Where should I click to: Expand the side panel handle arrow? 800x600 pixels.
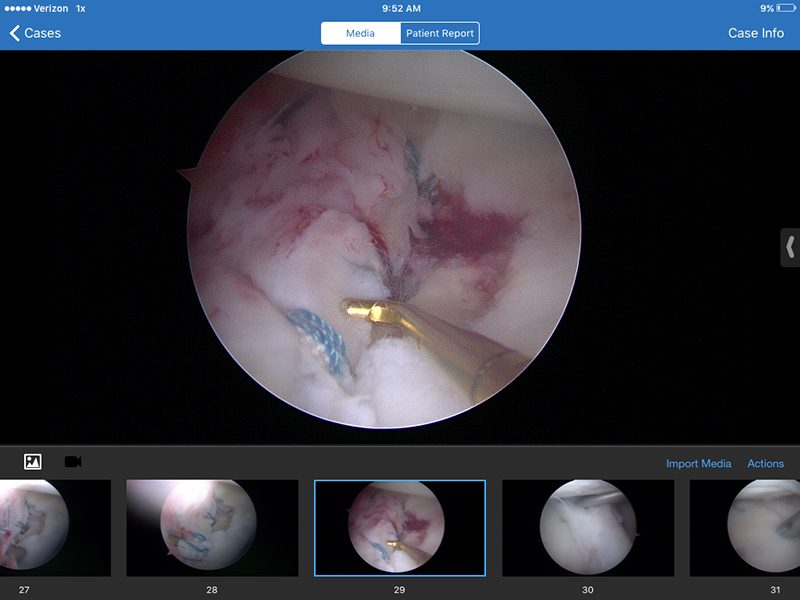click(x=790, y=247)
